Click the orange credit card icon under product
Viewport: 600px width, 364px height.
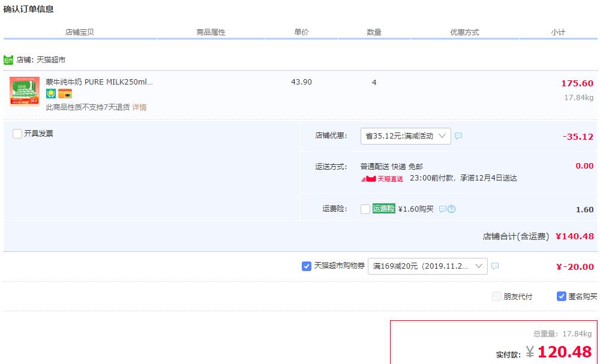pyautogui.click(x=65, y=94)
